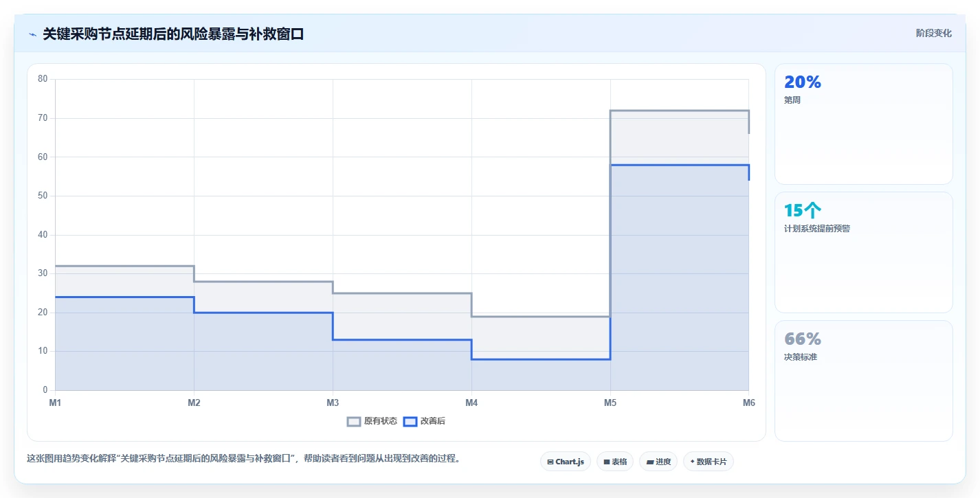The image size is (980, 498).
Task: Click the 表格 chip
Action: (615, 462)
